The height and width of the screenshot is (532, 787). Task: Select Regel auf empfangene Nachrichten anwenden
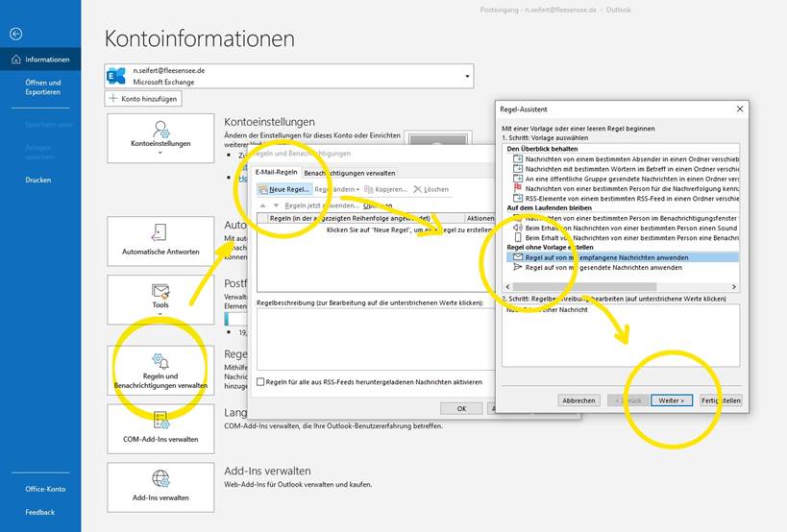tap(623, 257)
